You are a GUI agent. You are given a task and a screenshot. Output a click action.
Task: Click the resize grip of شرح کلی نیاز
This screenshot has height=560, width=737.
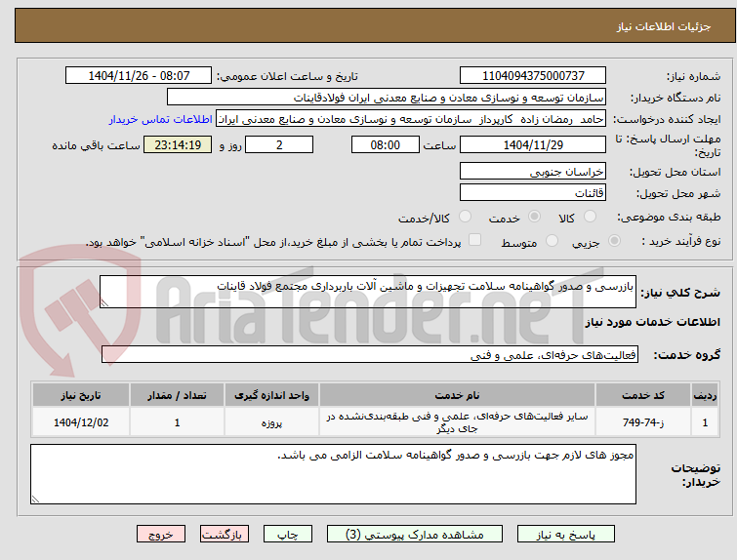104,303
